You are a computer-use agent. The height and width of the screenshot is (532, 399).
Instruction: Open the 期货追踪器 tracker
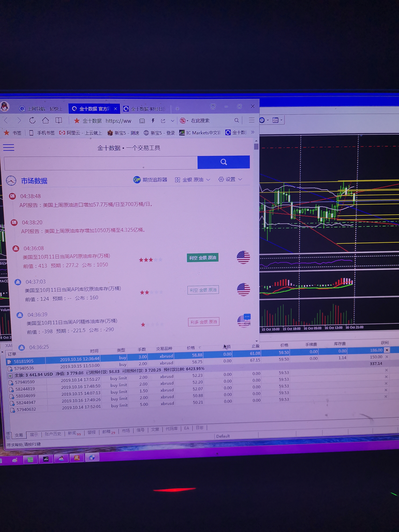pos(150,180)
